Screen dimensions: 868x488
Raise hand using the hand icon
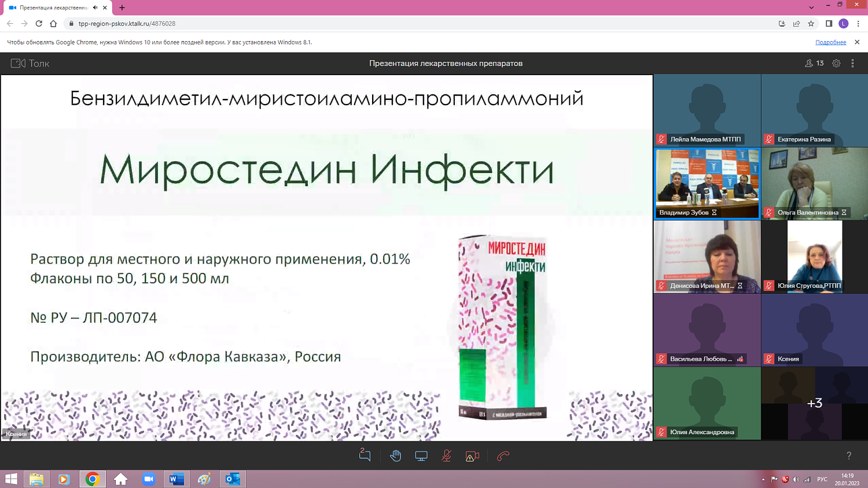pos(395,456)
